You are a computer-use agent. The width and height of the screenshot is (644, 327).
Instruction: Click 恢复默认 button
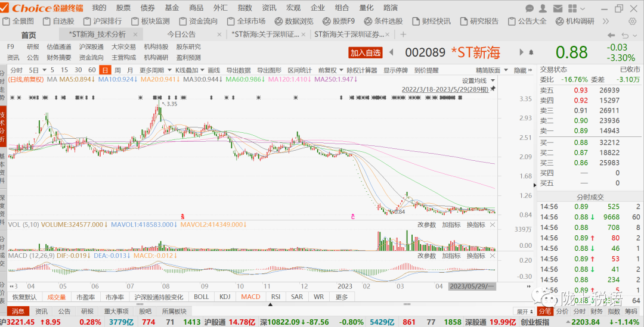click(24, 297)
